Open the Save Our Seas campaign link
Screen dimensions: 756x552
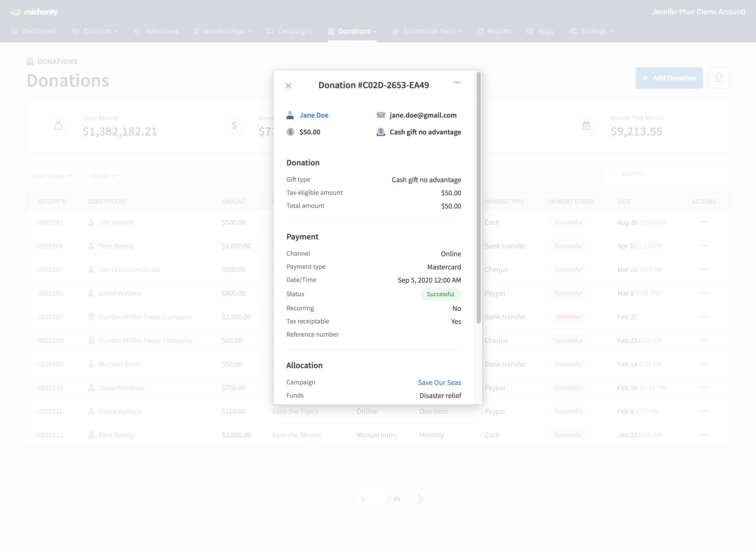(x=439, y=383)
